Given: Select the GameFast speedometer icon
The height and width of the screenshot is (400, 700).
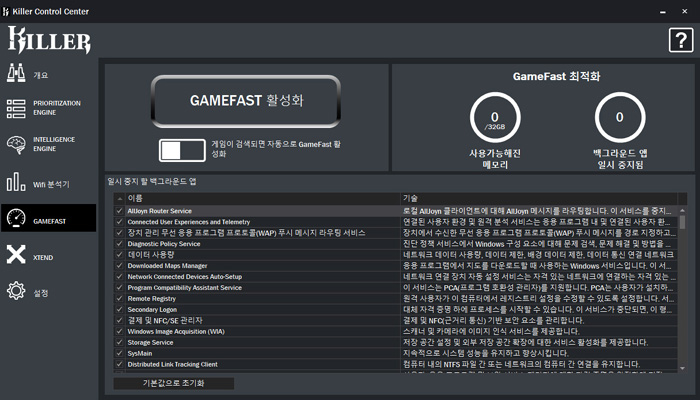Looking at the screenshot, I should (16, 218).
